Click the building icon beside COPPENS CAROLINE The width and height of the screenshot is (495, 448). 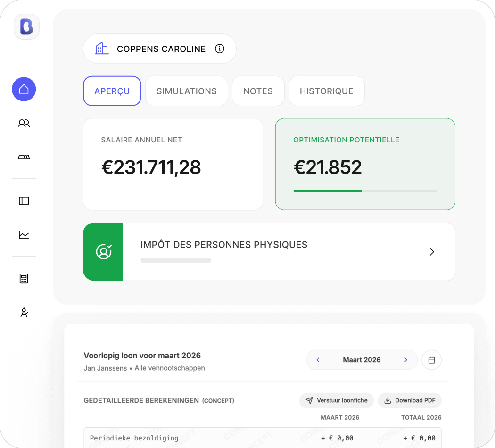[x=102, y=49]
